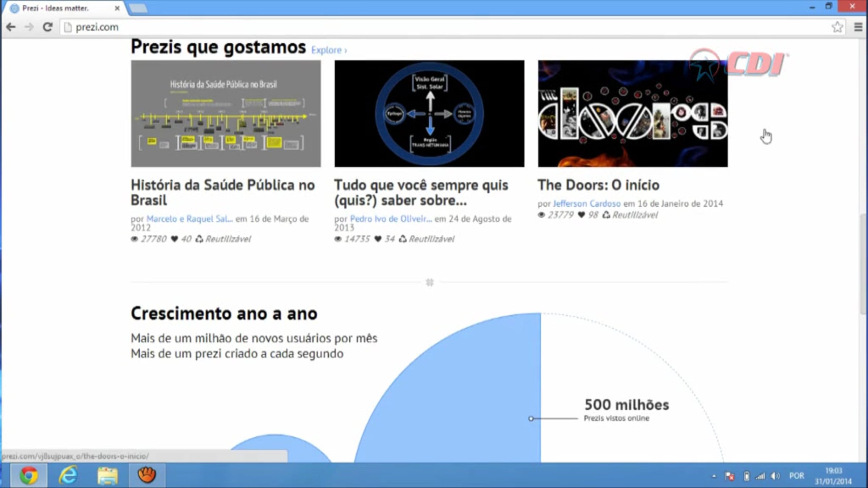Click the volume speaker tray icon

[775, 476]
